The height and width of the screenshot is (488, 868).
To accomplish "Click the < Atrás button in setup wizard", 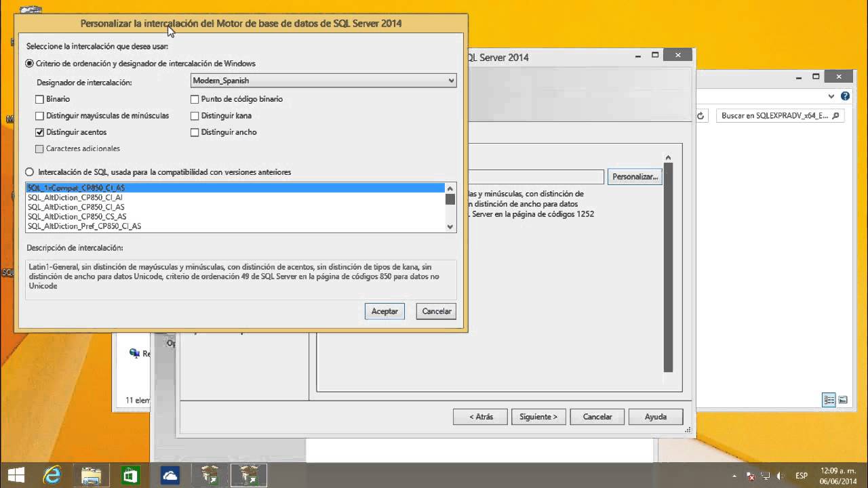I will (x=480, y=417).
